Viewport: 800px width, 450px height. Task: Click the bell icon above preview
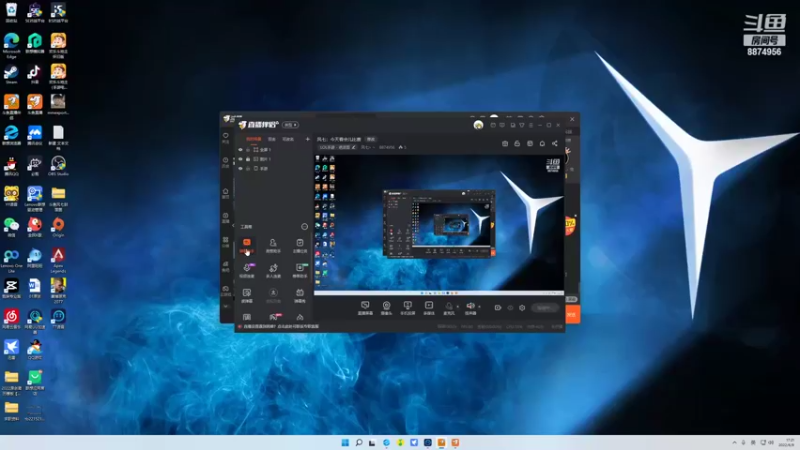click(542, 143)
